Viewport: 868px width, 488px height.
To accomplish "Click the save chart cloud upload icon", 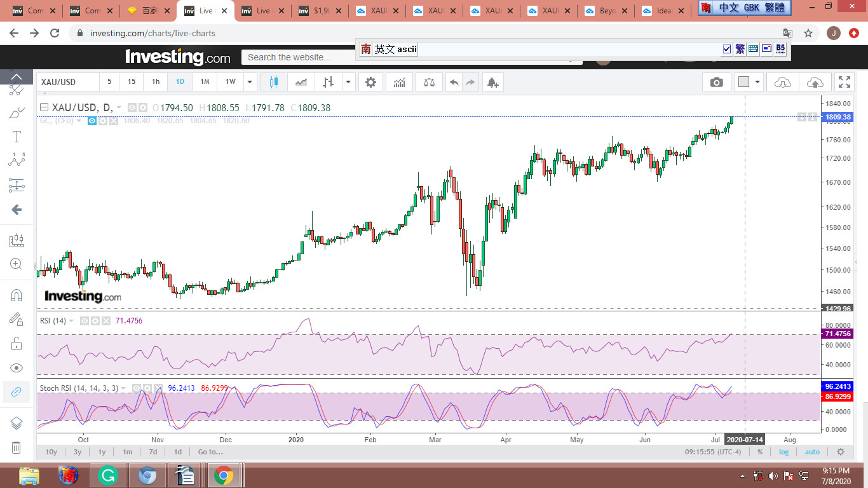I will [x=815, y=82].
